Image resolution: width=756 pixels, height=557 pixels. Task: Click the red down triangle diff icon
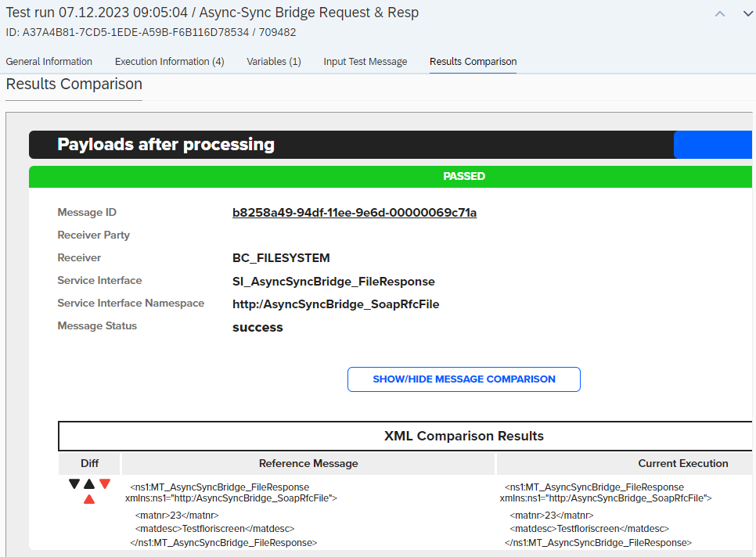click(105, 483)
